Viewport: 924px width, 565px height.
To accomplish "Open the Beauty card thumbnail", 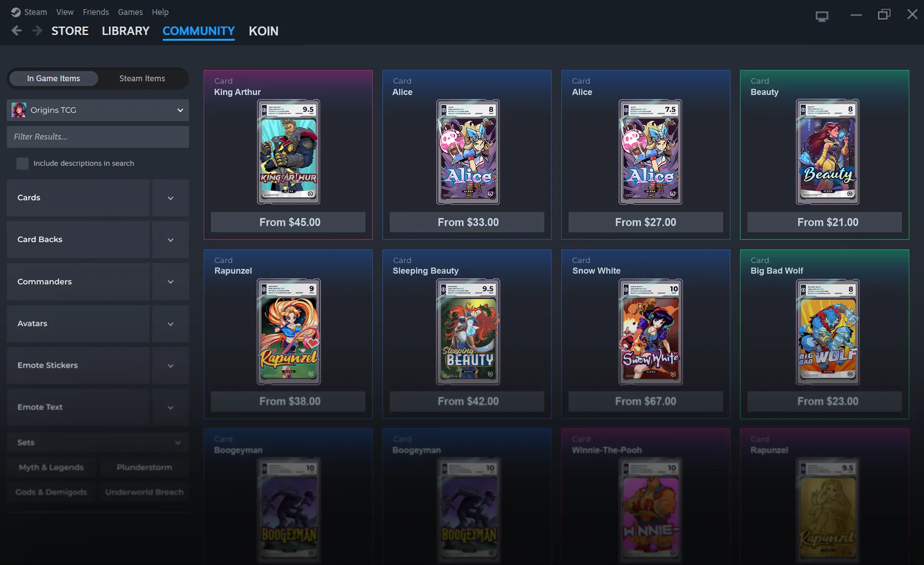I will click(x=827, y=152).
